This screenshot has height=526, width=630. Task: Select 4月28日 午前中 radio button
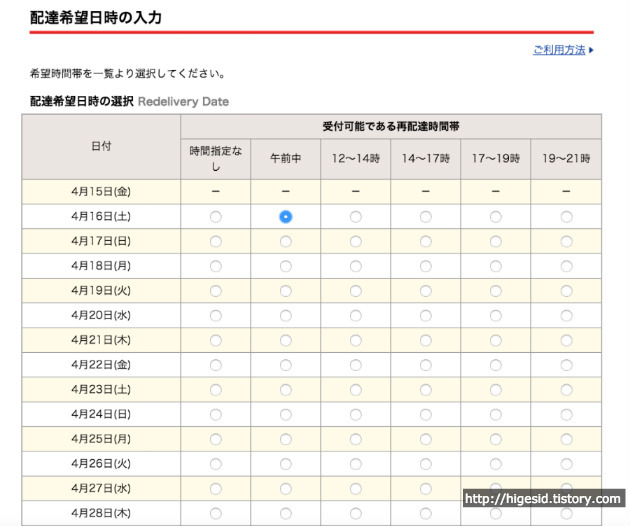click(x=286, y=514)
